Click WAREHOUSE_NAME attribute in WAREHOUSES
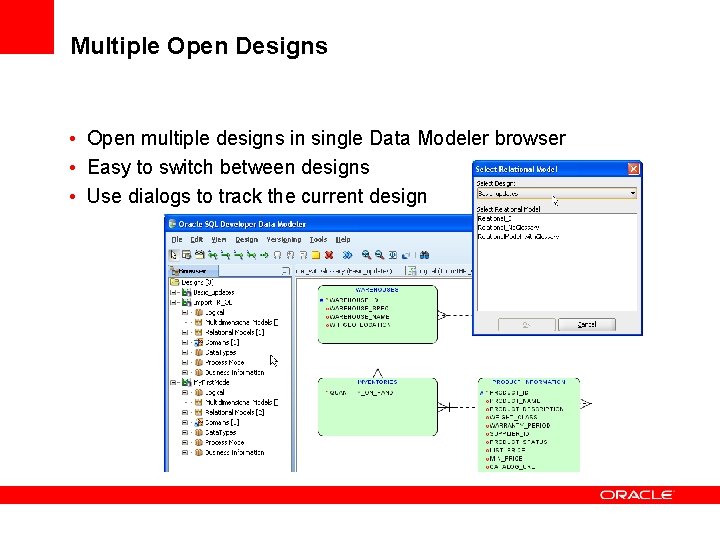The image size is (720, 540). [x=360, y=317]
